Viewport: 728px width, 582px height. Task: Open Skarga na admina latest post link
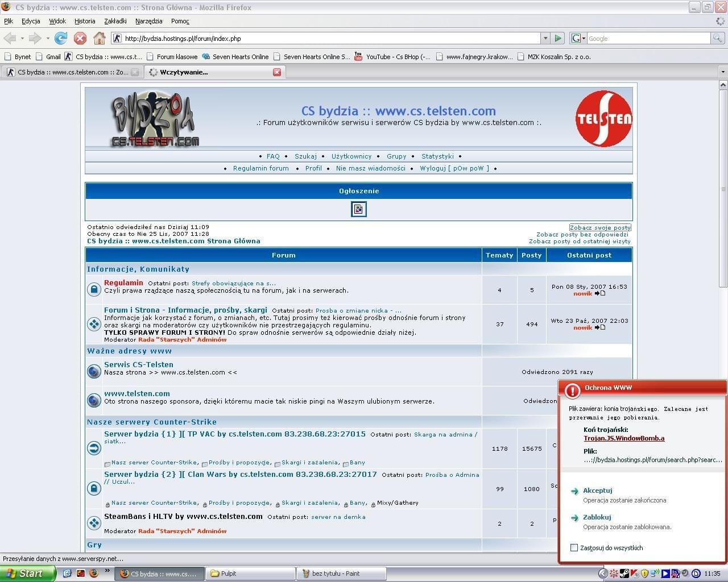tap(445, 434)
